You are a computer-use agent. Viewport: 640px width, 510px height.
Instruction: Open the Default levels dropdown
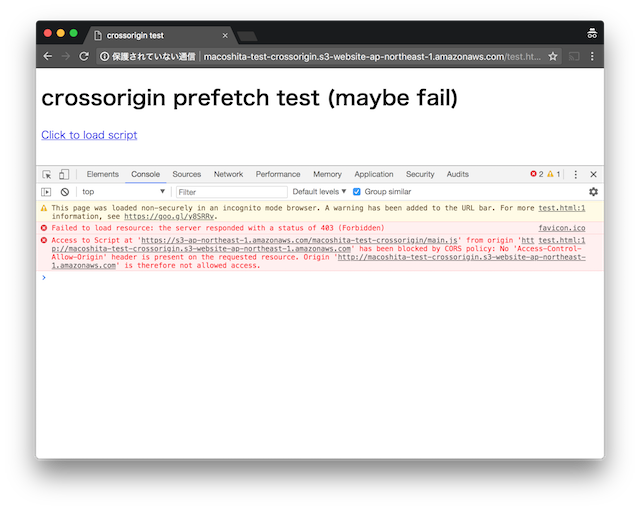pyautogui.click(x=319, y=191)
